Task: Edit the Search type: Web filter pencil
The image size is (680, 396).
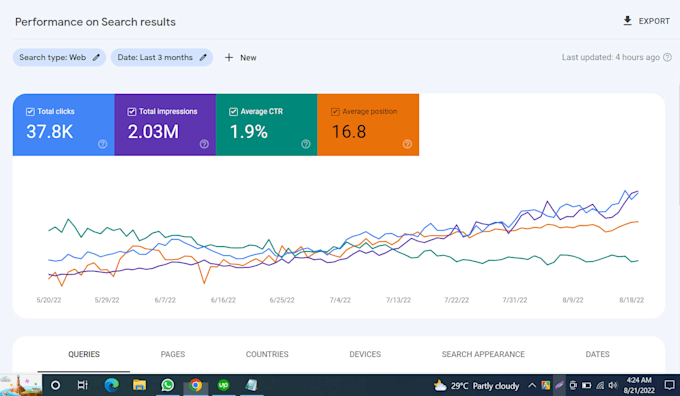Action: (x=96, y=57)
